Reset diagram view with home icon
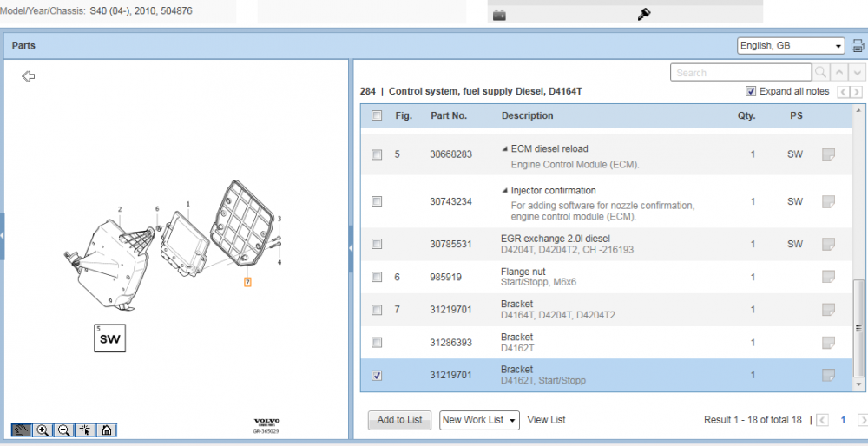This screenshot has width=868, height=446. pos(106,430)
